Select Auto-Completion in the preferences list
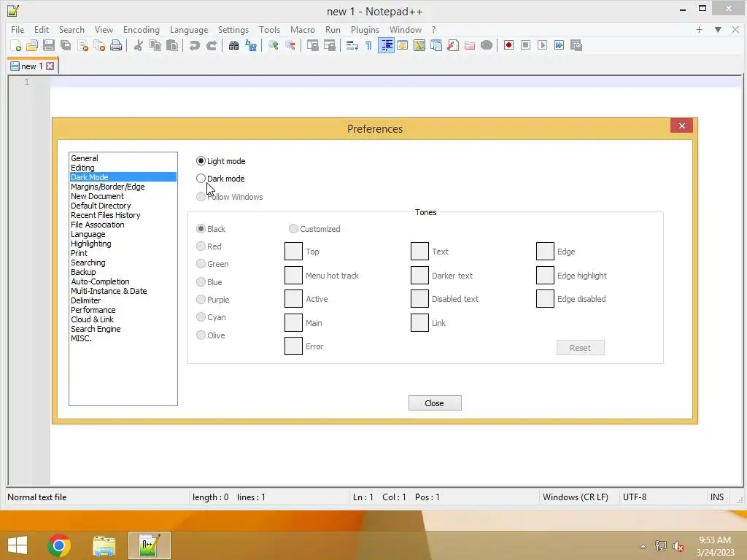Image resolution: width=747 pixels, height=560 pixels. [123, 281]
